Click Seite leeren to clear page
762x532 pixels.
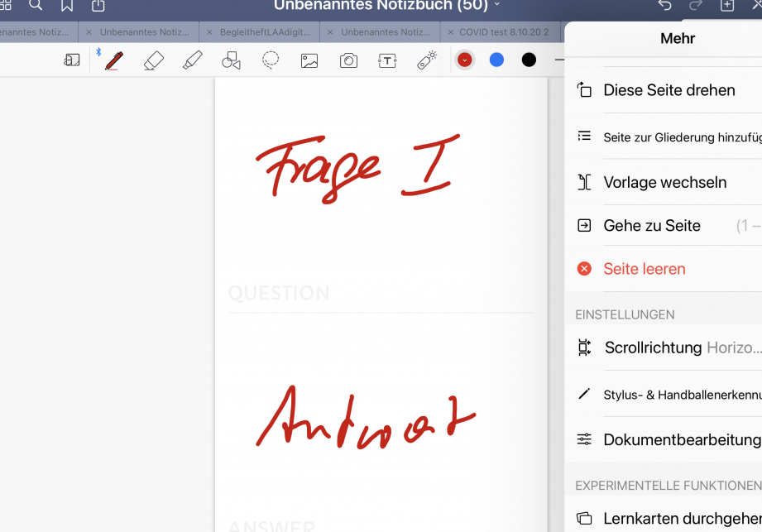click(644, 269)
